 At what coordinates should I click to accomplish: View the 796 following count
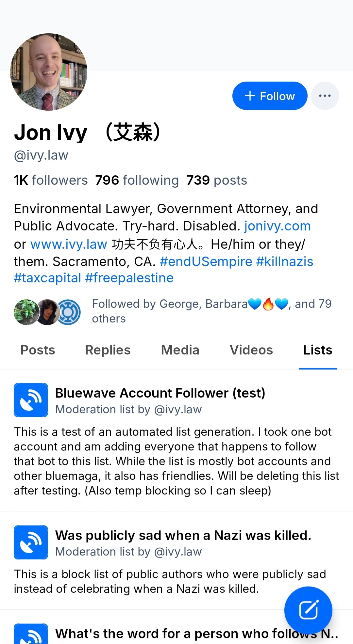137,180
